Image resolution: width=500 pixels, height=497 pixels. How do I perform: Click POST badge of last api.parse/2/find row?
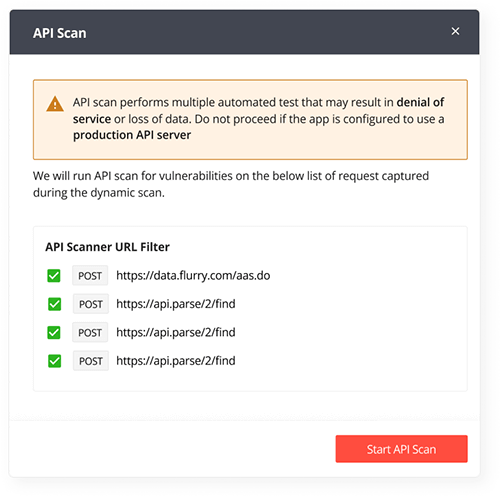[91, 361]
